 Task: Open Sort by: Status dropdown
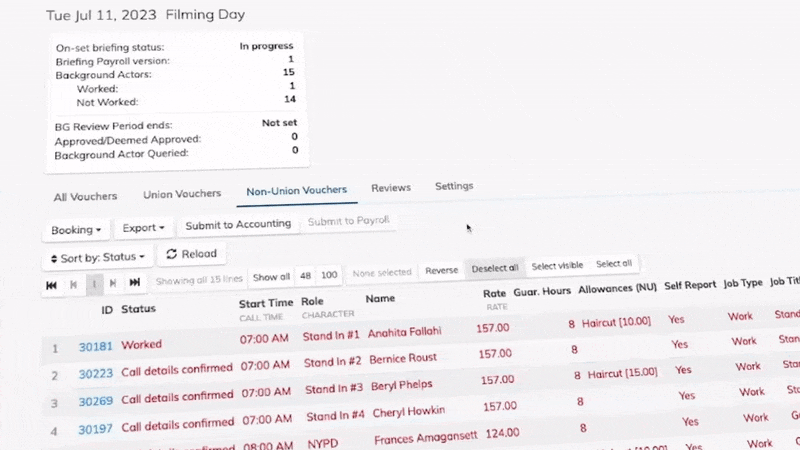click(x=97, y=258)
